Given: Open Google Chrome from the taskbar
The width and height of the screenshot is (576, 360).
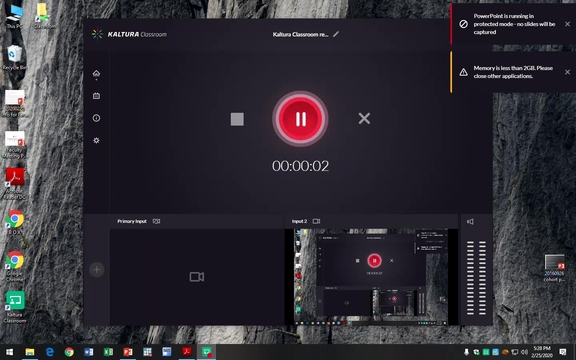Looking at the screenshot, I should [x=69, y=352].
